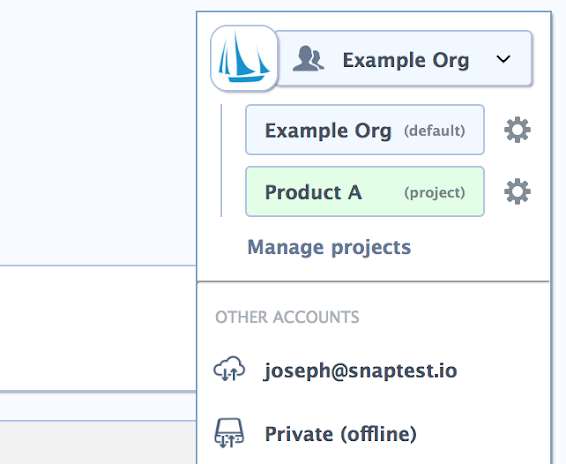Screen dimensions: 566x464
Task: Click the vertical tree line beside projects
Action: 221,160
